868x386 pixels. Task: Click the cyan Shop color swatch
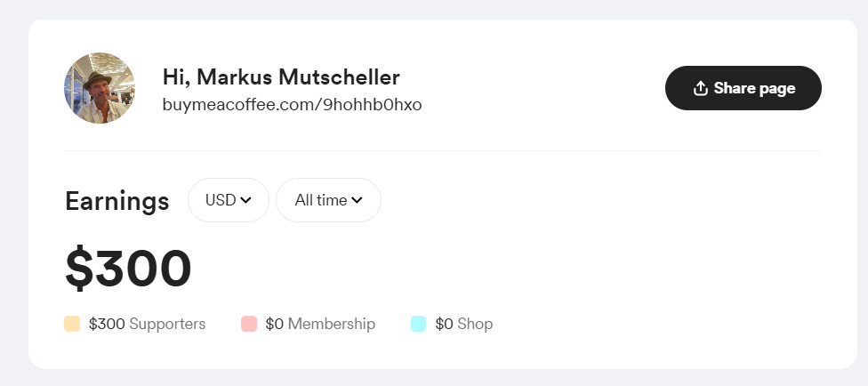[x=419, y=324]
